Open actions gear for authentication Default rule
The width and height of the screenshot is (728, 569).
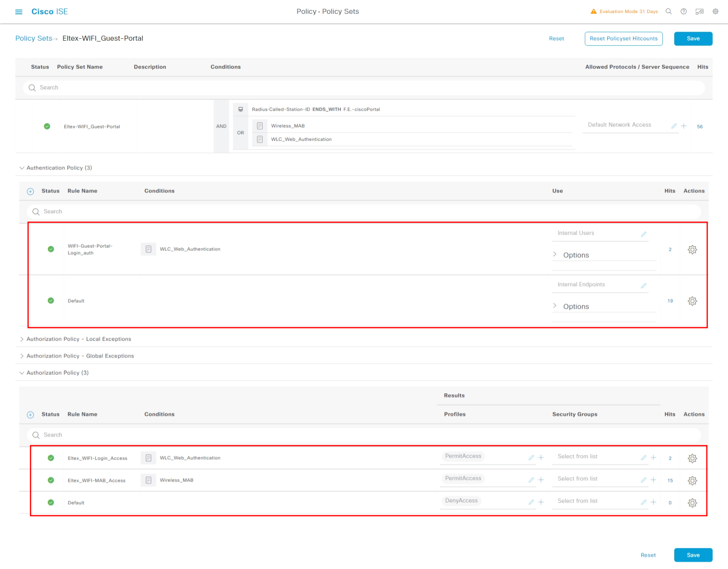[x=692, y=301]
